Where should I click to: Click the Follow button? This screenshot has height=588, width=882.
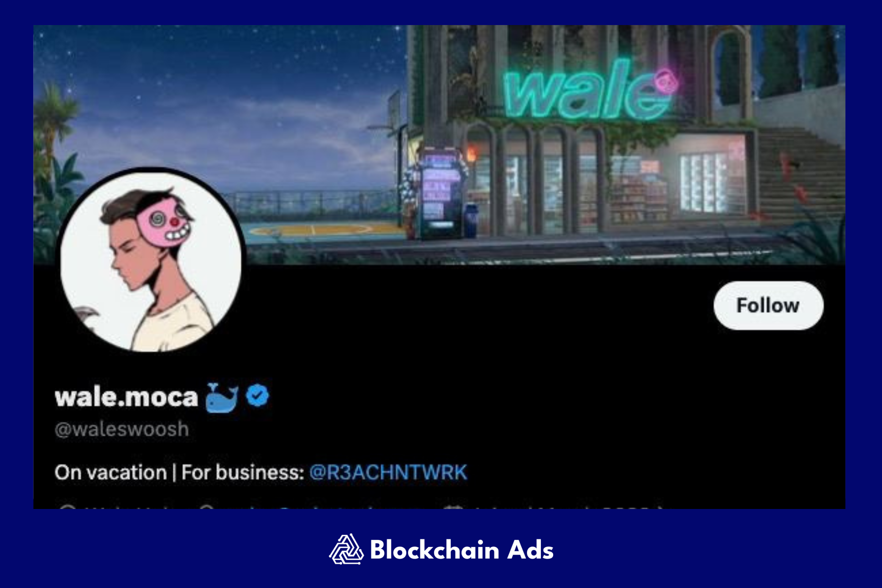pyautogui.click(x=768, y=305)
